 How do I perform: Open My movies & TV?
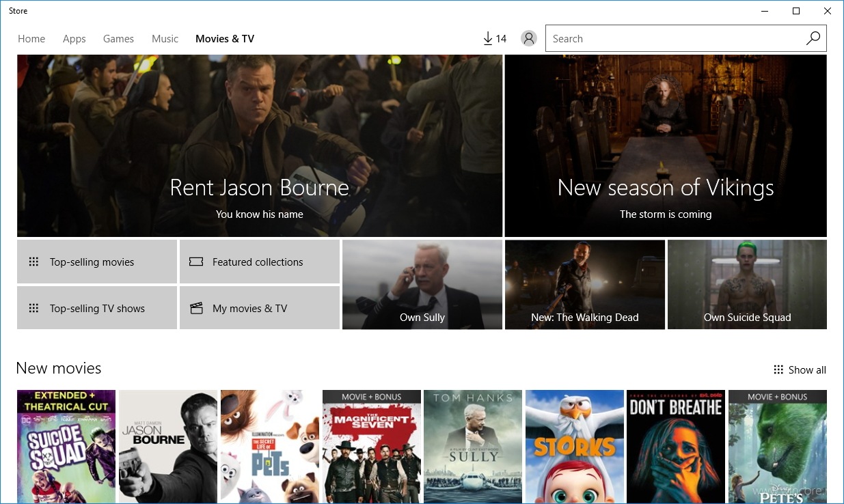point(260,308)
